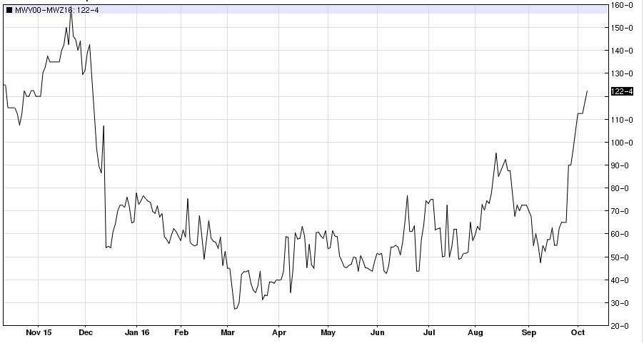Click the Oct month label
The height and width of the screenshot is (343, 644).
578,333
